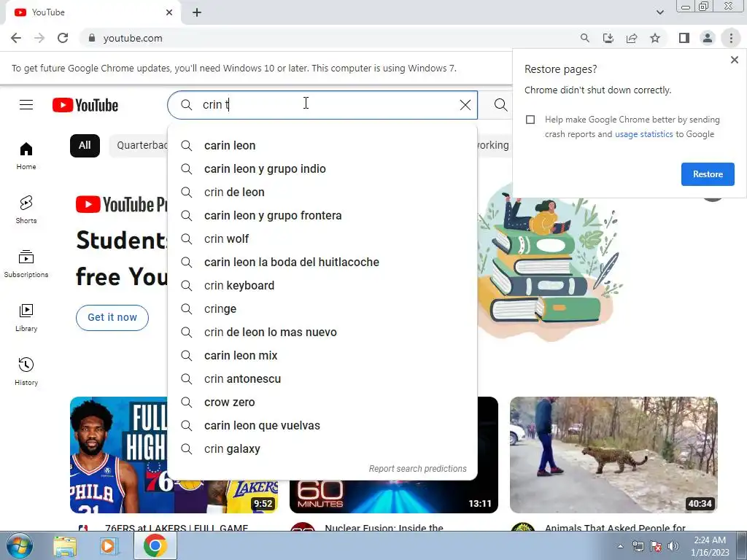The width and height of the screenshot is (747, 560).
Task: Open the usage statistics link
Action: [643, 134]
